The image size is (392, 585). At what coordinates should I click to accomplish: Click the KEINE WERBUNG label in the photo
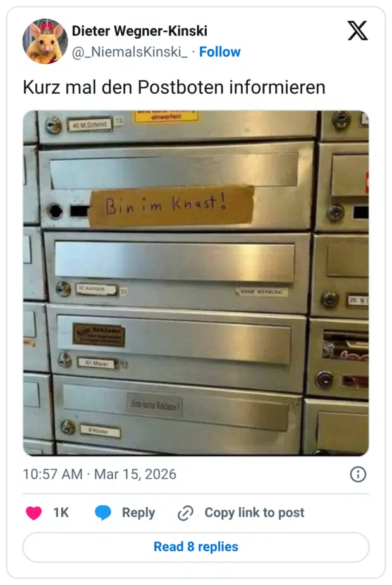click(262, 292)
